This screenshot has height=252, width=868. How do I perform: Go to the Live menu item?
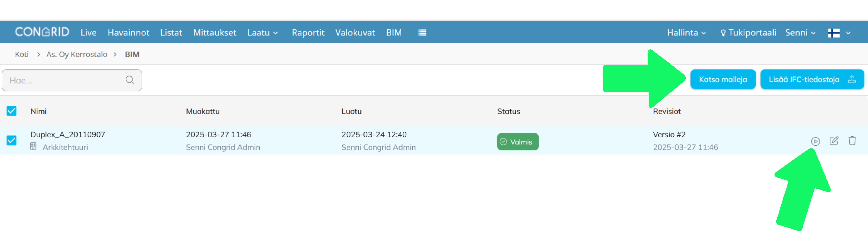pos(88,33)
